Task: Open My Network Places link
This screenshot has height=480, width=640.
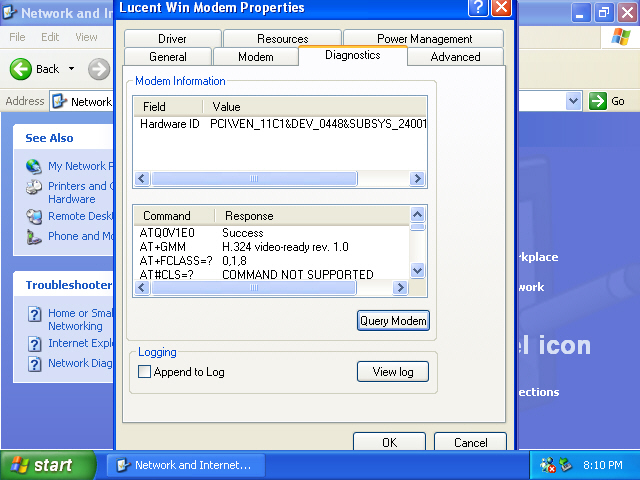Action: (x=80, y=166)
